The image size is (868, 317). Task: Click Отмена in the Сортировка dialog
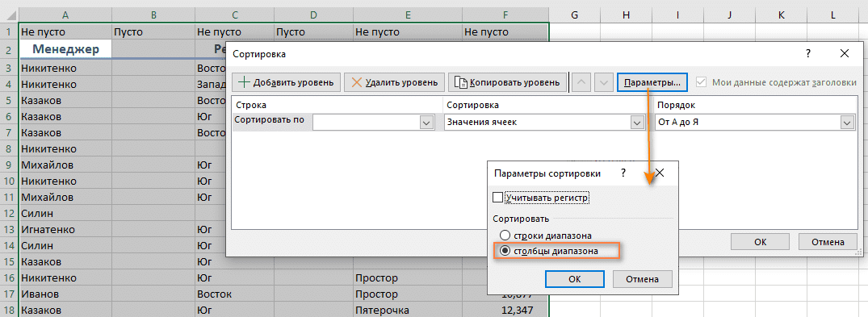coord(827,242)
